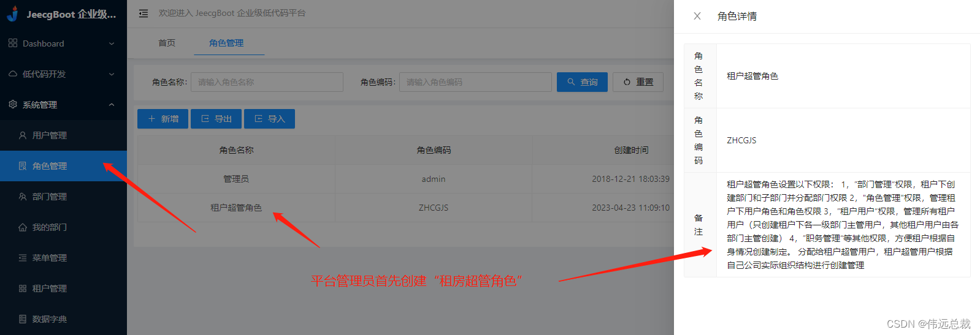Click the 导出 export button
The image size is (980, 335).
coord(216,119)
